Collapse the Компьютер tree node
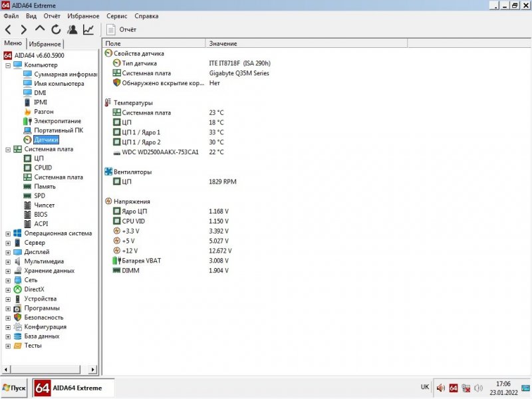 coord(8,65)
